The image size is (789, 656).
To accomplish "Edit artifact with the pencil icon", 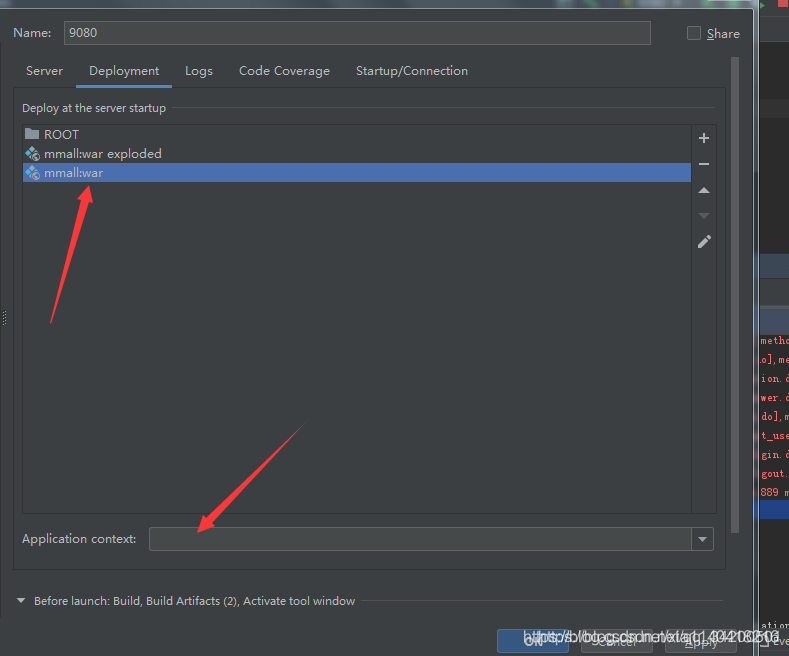I will pyautogui.click(x=704, y=242).
